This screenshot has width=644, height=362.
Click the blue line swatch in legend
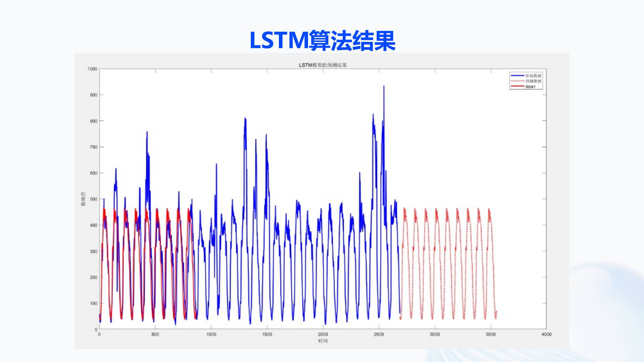(x=517, y=75)
